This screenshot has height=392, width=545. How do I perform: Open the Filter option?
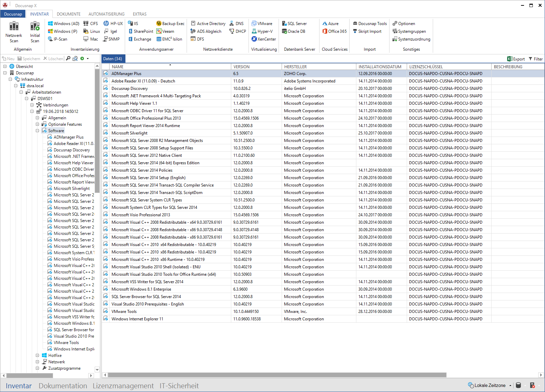tap(536, 59)
